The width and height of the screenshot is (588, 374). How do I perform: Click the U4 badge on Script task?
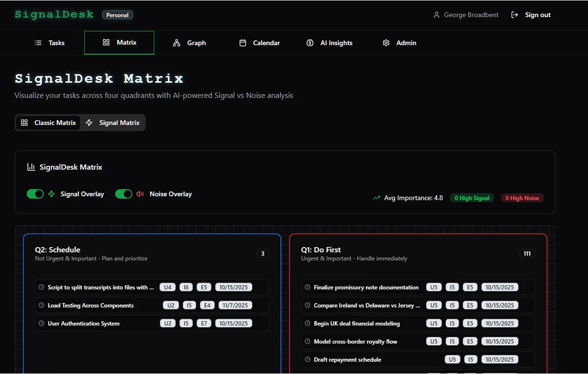coord(168,287)
